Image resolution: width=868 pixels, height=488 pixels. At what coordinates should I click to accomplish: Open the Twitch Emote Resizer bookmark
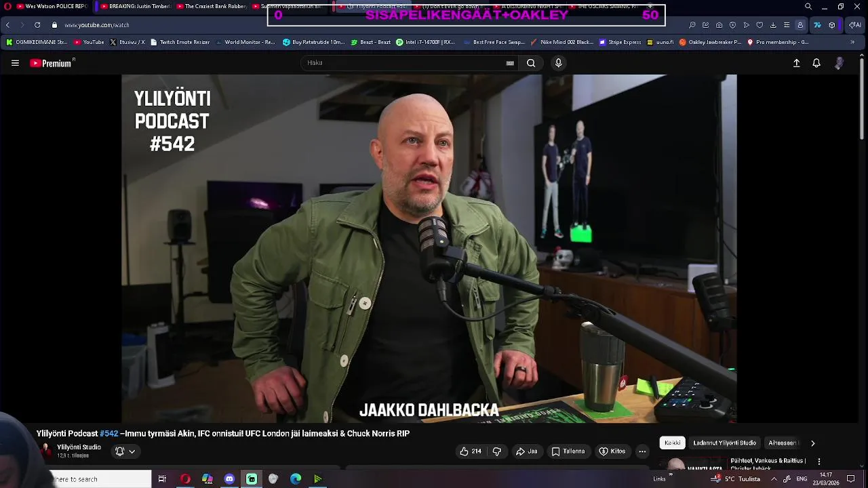pyautogui.click(x=180, y=42)
